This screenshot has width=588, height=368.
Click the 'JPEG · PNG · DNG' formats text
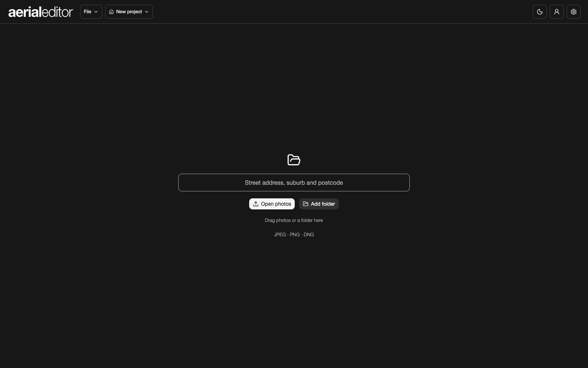pos(294,235)
